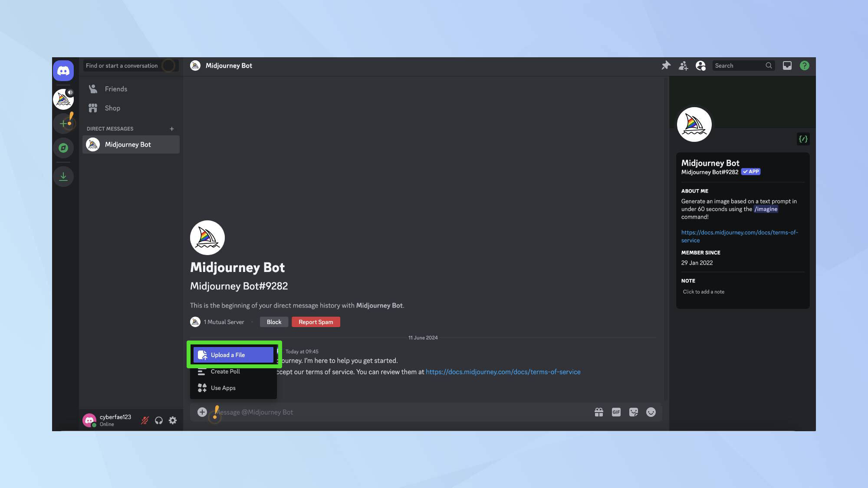Open the Inbox
Image resolution: width=868 pixels, height=488 pixels.
point(787,66)
